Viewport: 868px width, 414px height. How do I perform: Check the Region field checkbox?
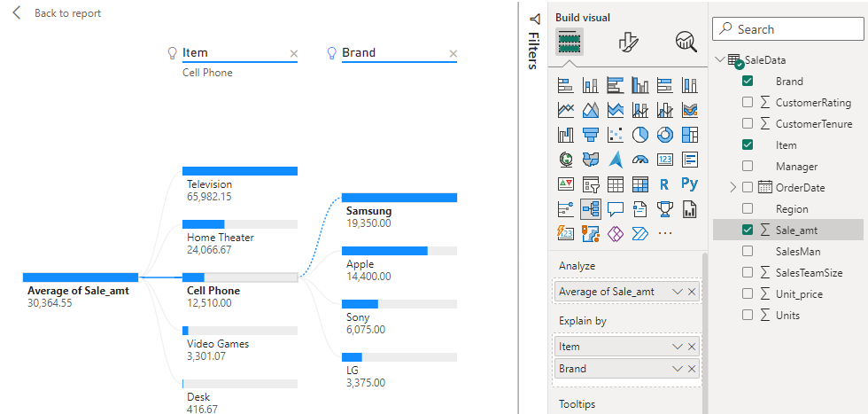[x=748, y=208]
